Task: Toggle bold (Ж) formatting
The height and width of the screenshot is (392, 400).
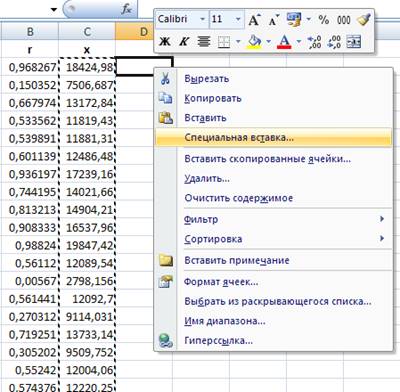Action: pos(165,42)
